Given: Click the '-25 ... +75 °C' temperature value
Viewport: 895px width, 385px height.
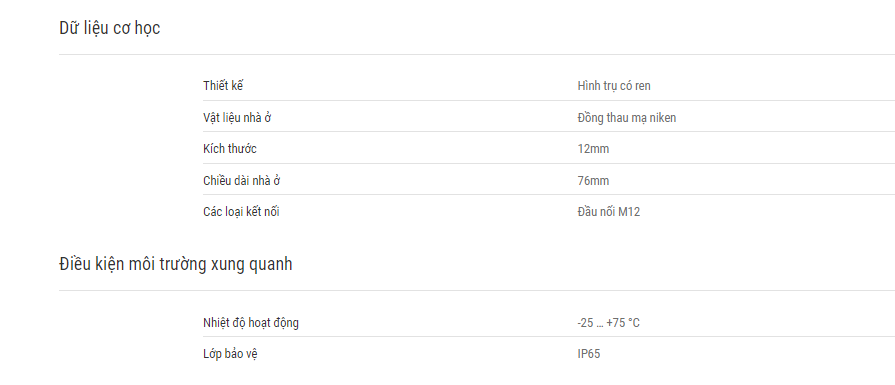Looking at the screenshot, I should point(608,323).
